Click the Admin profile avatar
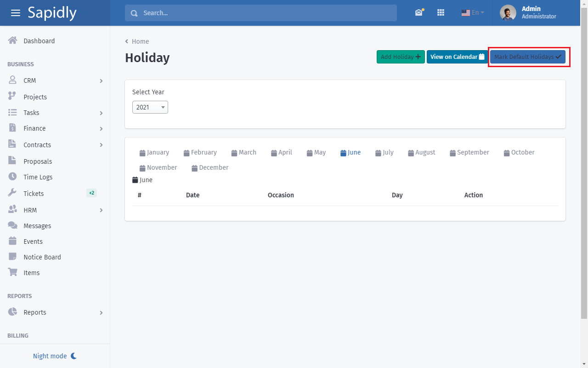588x368 pixels. pos(508,13)
